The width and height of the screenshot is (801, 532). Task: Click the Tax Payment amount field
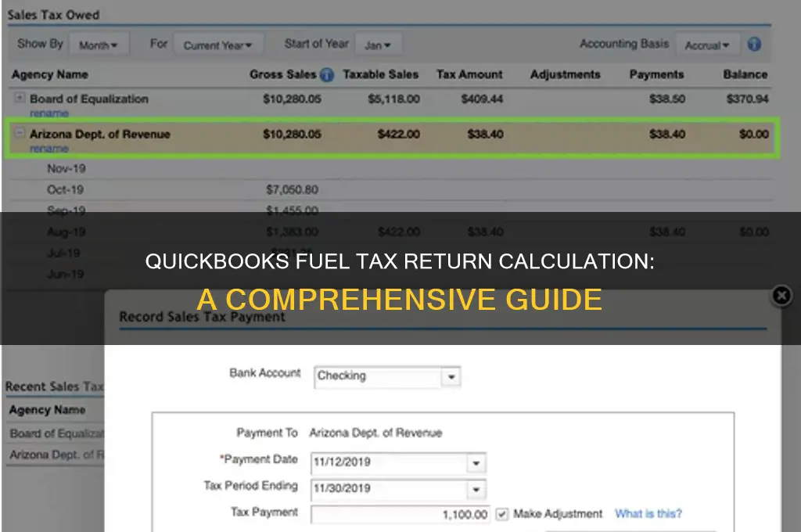(400, 514)
